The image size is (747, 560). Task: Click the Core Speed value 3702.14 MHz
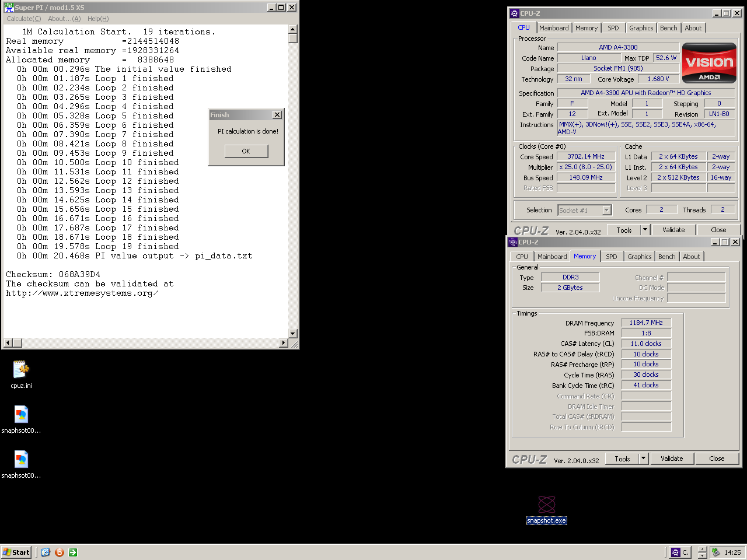586,156
